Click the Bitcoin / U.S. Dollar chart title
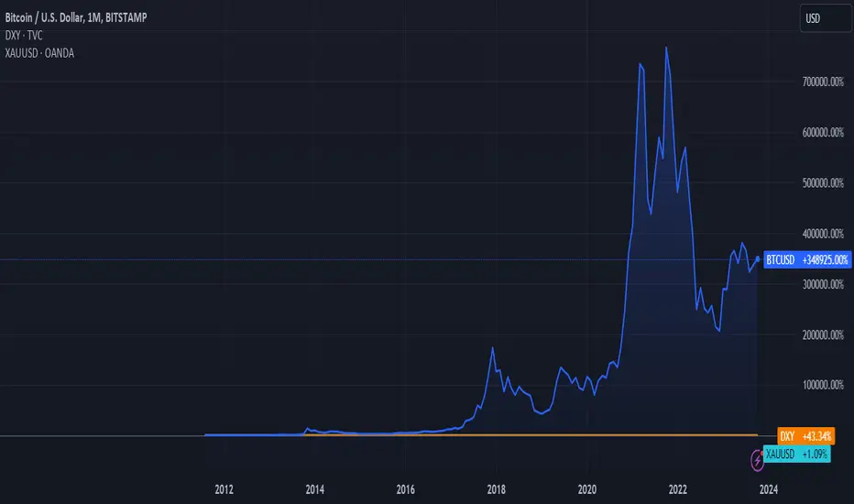The width and height of the screenshot is (854, 504). pos(76,17)
